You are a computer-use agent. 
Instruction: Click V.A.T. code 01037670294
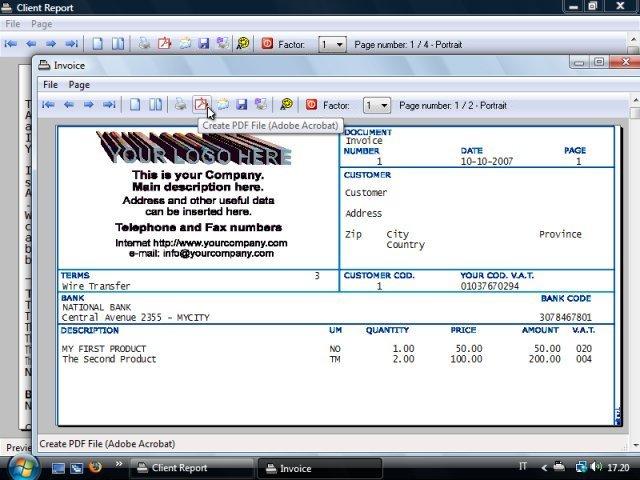click(490, 286)
